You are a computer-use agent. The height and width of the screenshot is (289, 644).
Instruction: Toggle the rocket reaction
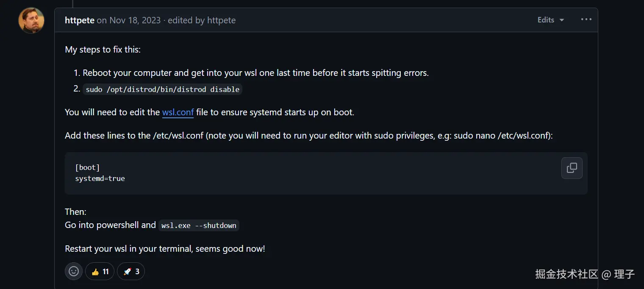(131, 271)
